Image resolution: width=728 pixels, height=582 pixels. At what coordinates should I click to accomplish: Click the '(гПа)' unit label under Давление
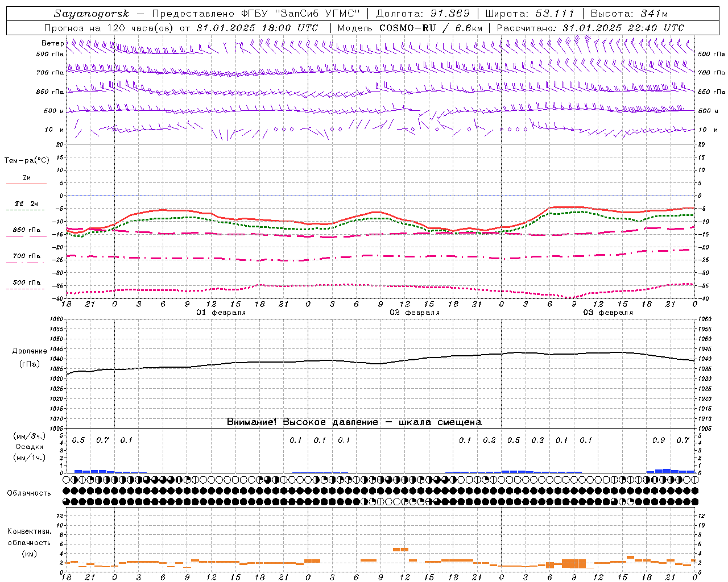pos(30,364)
